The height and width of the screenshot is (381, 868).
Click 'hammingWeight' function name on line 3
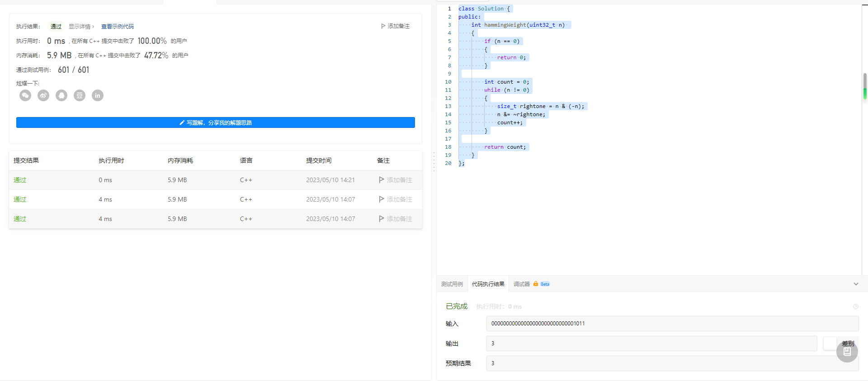point(505,25)
